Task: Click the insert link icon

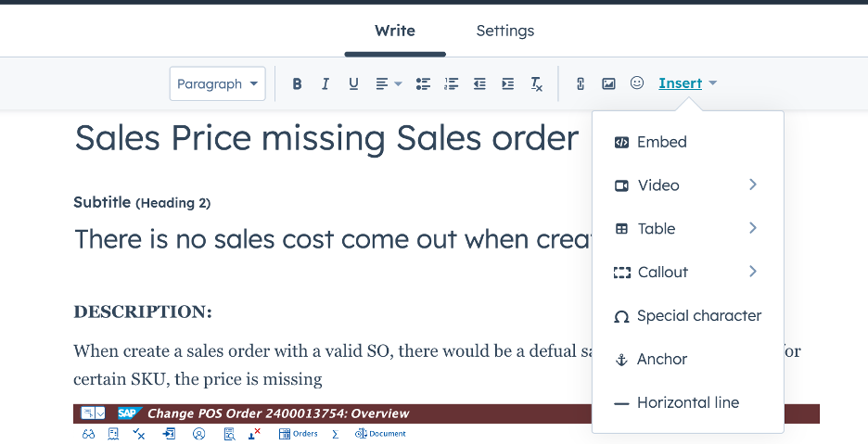Action: click(581, 83)
